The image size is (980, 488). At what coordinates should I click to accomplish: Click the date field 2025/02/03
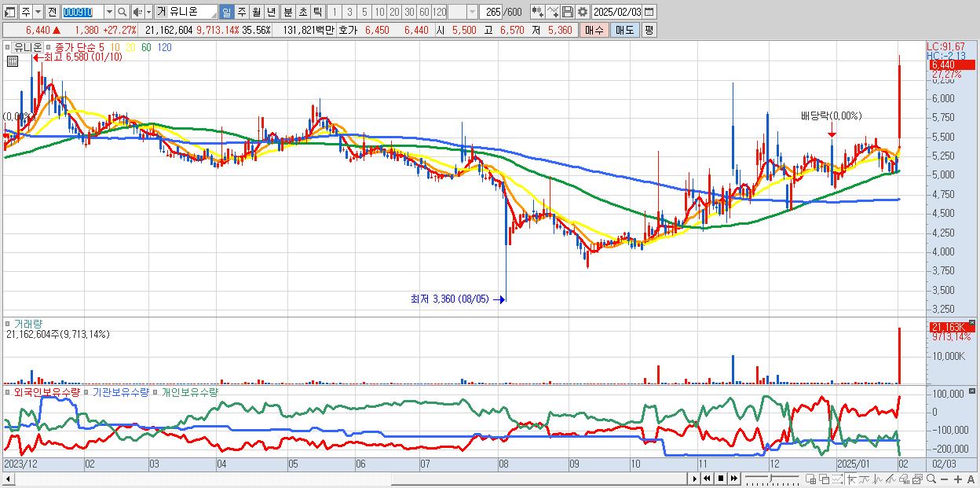[x=616, y=12]
